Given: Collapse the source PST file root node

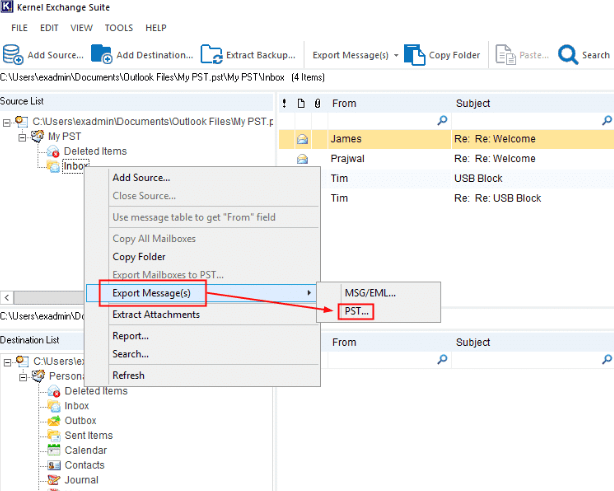Looking at the screenshot, I should (8, 121).
